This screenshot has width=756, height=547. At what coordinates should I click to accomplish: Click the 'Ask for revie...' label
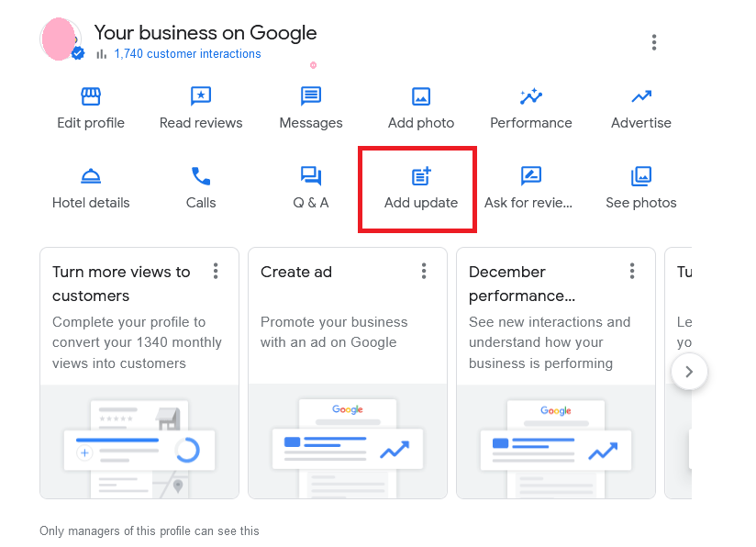click(528, 203)
